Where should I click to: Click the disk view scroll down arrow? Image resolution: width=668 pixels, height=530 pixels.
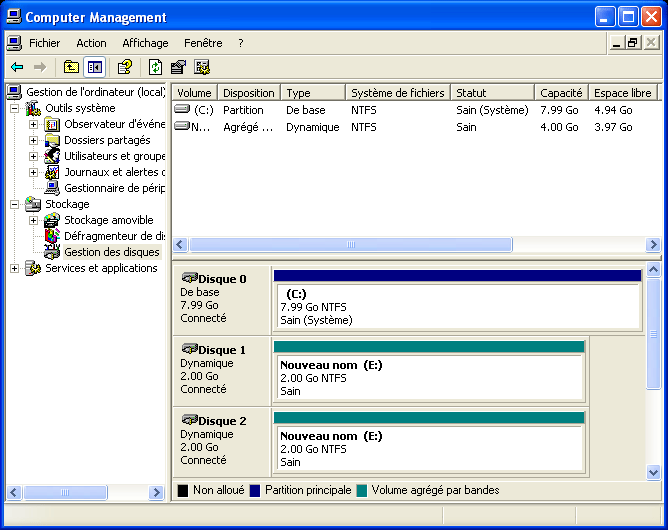tap(653, 472)
